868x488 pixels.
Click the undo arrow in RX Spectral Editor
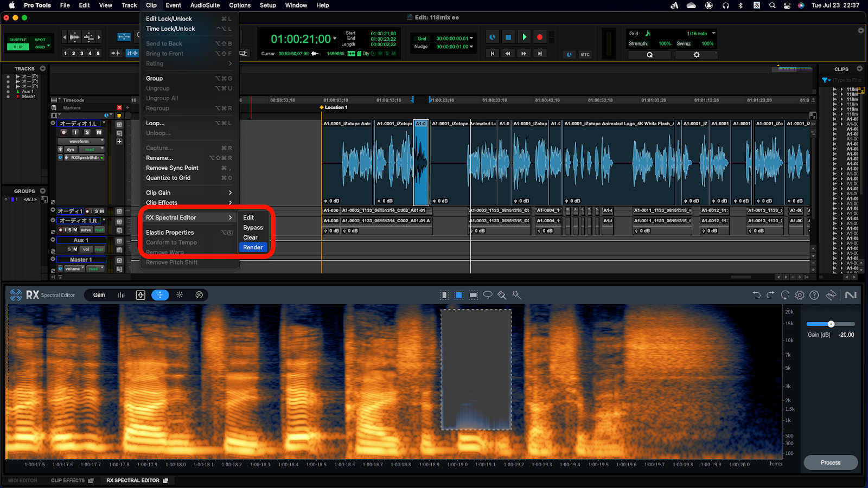(756, 295)
